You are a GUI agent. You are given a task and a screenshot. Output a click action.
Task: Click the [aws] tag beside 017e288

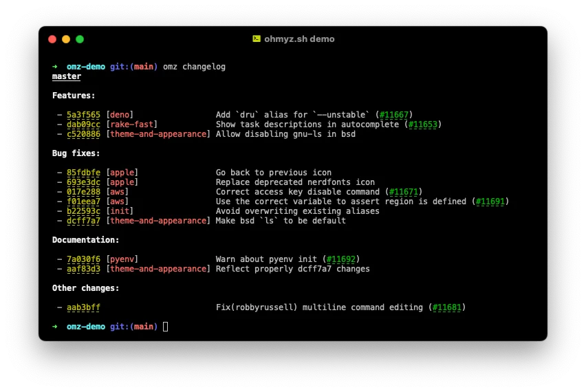[x=117, y=192]
